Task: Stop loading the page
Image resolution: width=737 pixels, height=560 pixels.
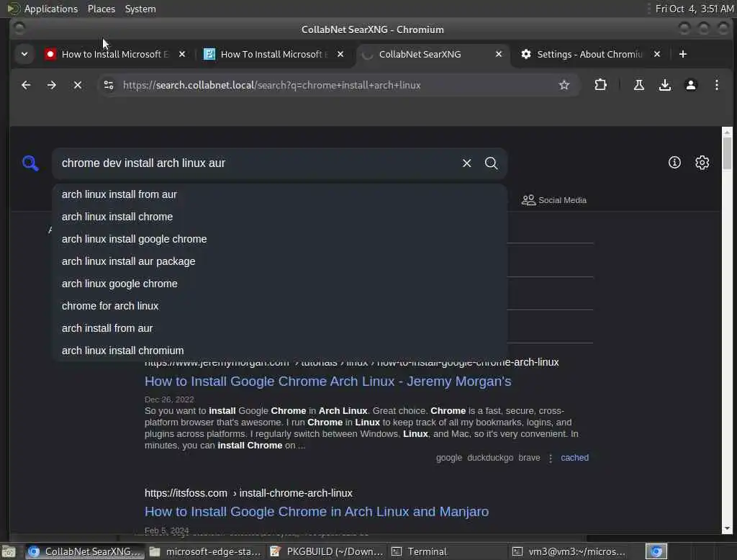Action: click(78, 85)
